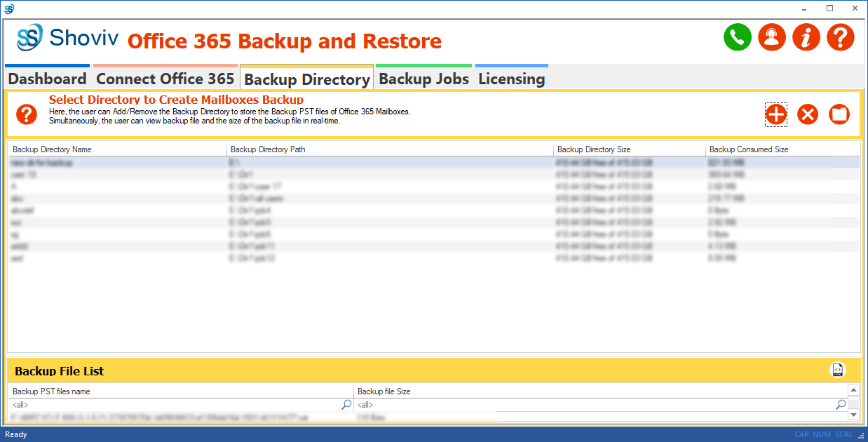Screen dimensions: 868x442
Task: Click the Backup file Size column header
Action: point(600,391)
